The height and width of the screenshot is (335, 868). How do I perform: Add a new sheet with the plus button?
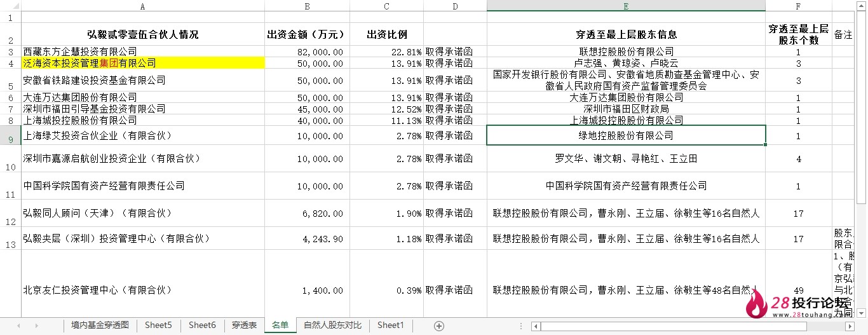tap(438, 325)
